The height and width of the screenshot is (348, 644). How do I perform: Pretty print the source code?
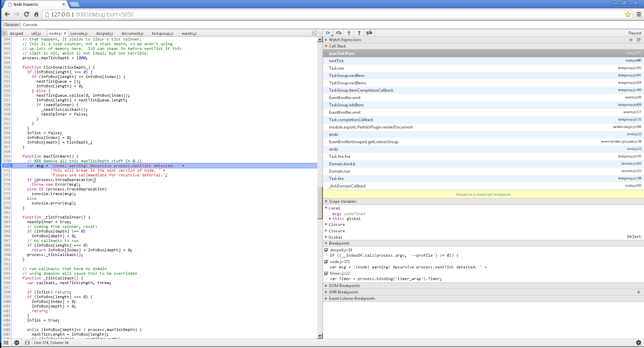tap(27, 343)
